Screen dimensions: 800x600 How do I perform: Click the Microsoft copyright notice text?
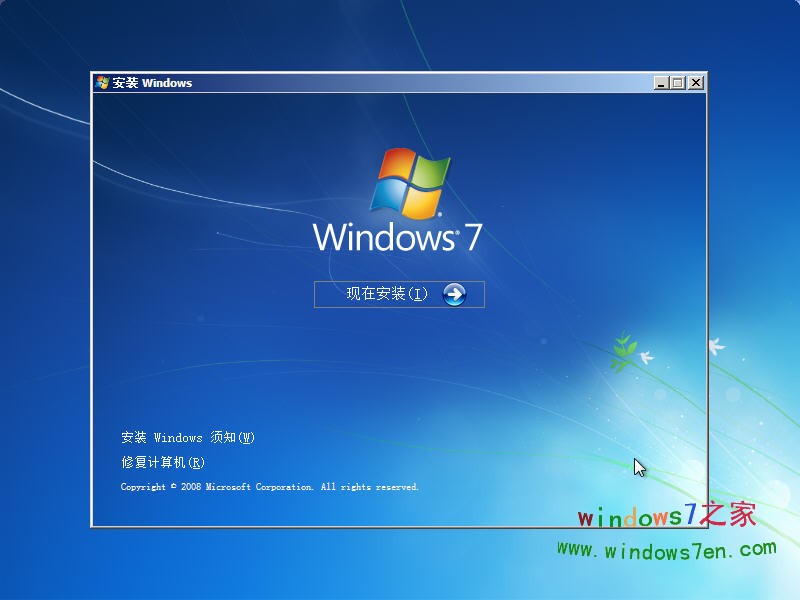[x=269, y=486]
